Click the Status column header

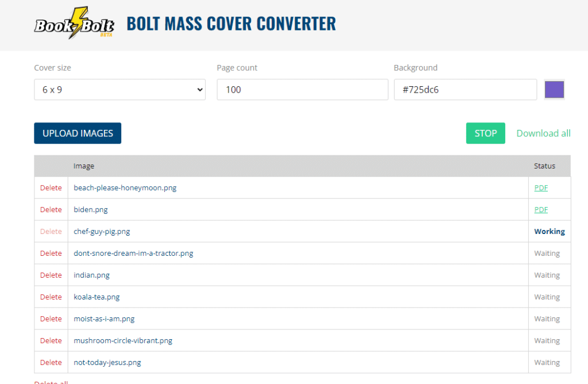coord(544,166)
